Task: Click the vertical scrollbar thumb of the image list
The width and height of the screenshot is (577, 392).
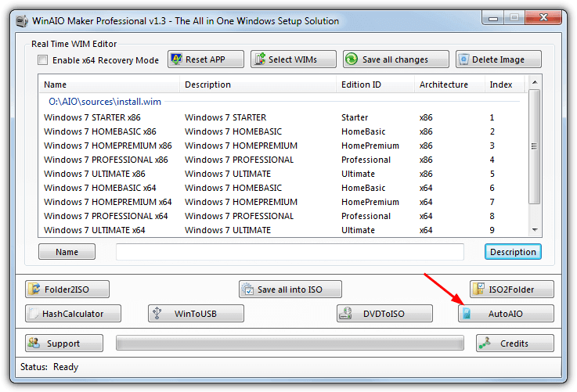Action: tap(535, 146)
